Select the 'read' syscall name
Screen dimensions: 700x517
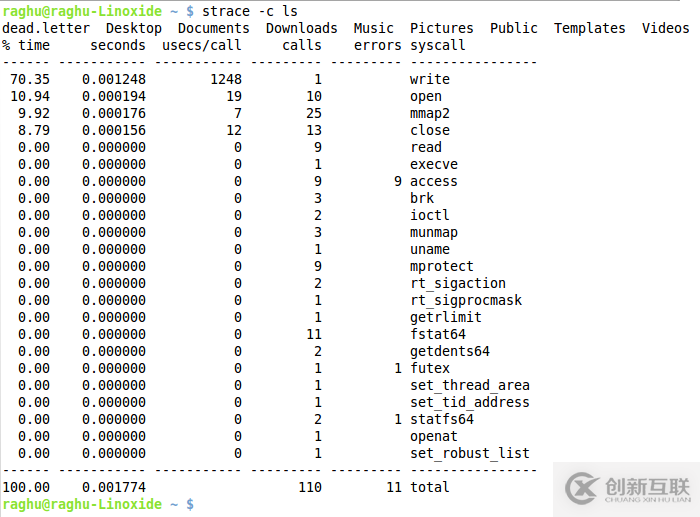coord(426,147)
